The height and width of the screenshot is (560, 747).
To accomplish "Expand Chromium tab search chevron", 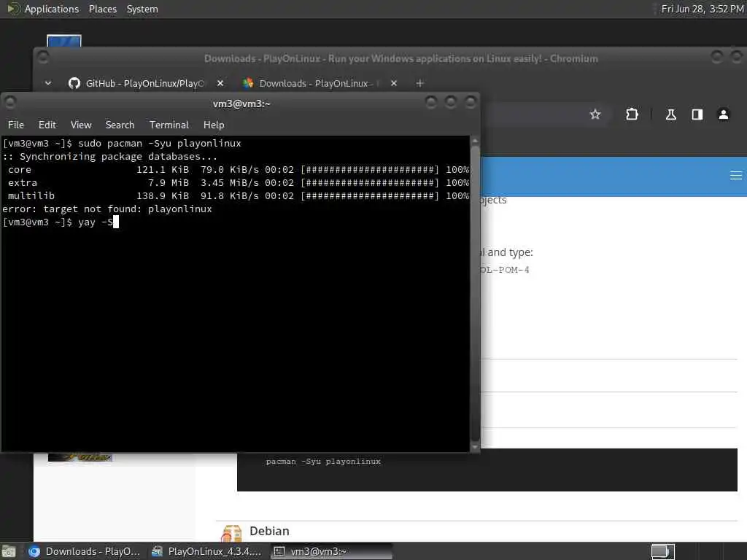I will click(48, 83).
